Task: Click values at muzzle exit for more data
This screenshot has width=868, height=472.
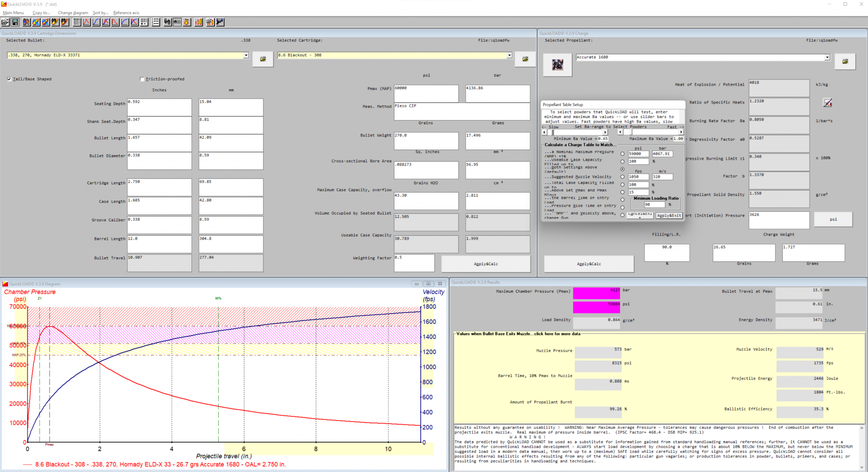Action: point(518,334)
